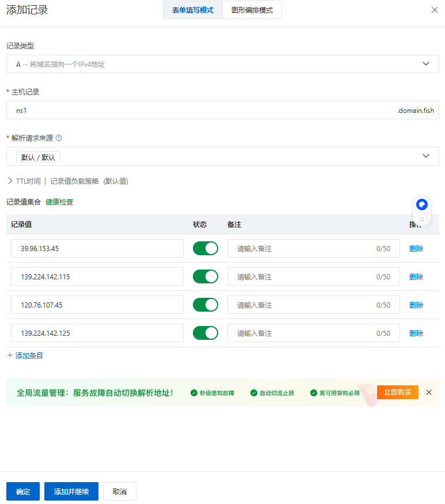Click 取消 to cancel the record

click(120, 491)
